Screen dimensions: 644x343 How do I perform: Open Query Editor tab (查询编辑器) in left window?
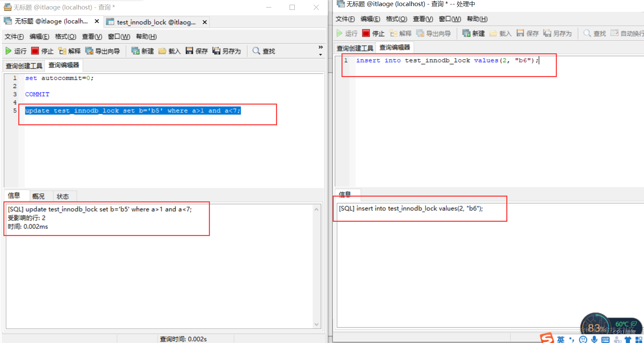click(64, 65)
